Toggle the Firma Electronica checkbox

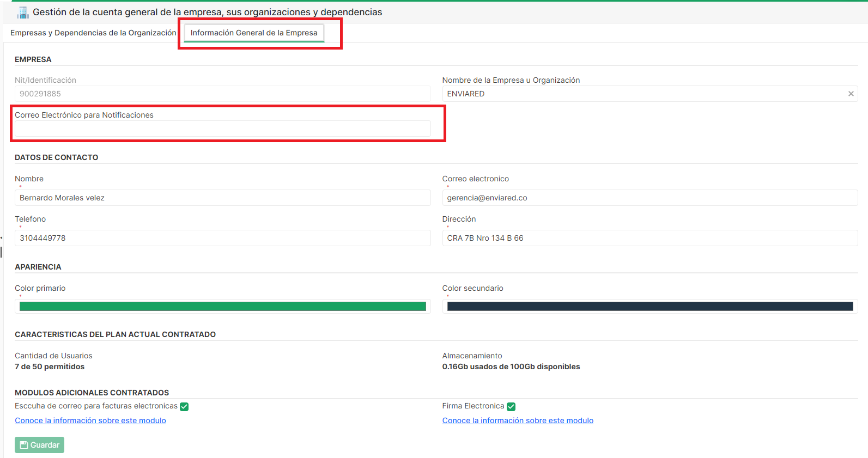(x=511, y=407)
